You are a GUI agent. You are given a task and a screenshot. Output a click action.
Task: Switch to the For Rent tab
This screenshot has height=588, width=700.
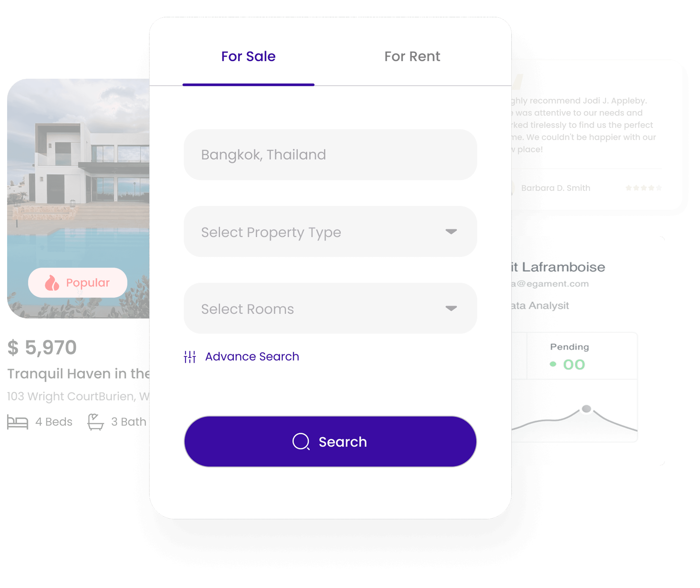click(x=412, y=56)
